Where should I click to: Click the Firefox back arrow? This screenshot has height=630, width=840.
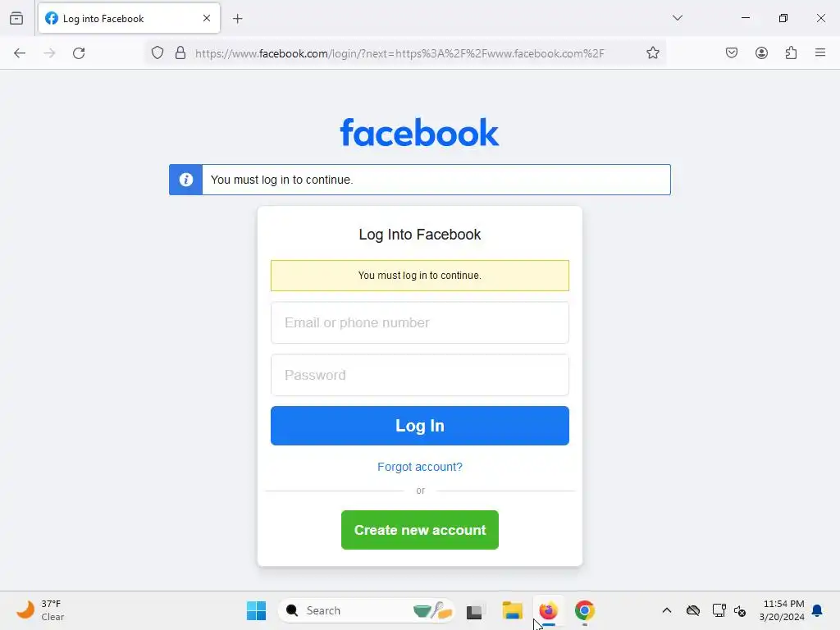[20, 53]
